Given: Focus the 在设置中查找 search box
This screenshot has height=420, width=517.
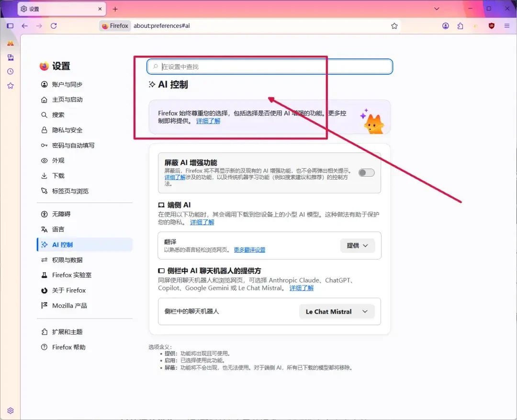Looking at the screenshot, I should (270, 67).
